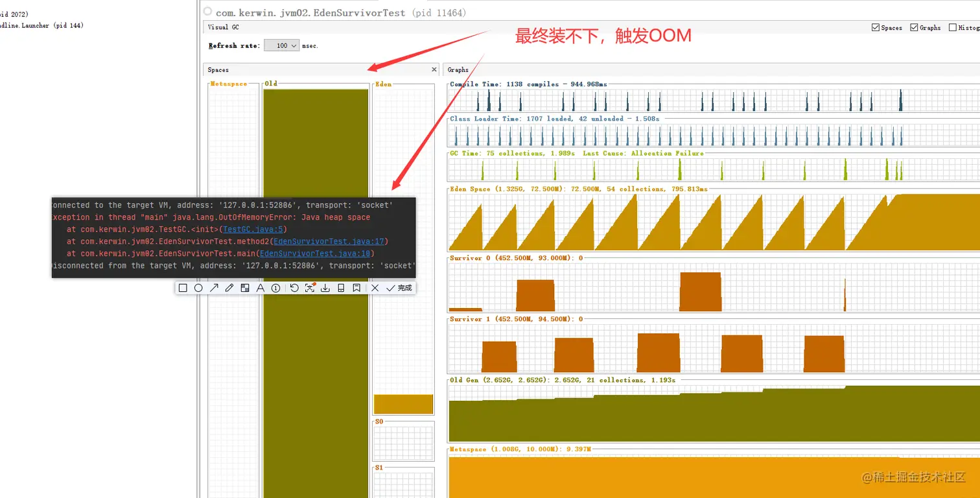Select the mosaic blur tool
The image size is (980, 498).
[245, 288]
